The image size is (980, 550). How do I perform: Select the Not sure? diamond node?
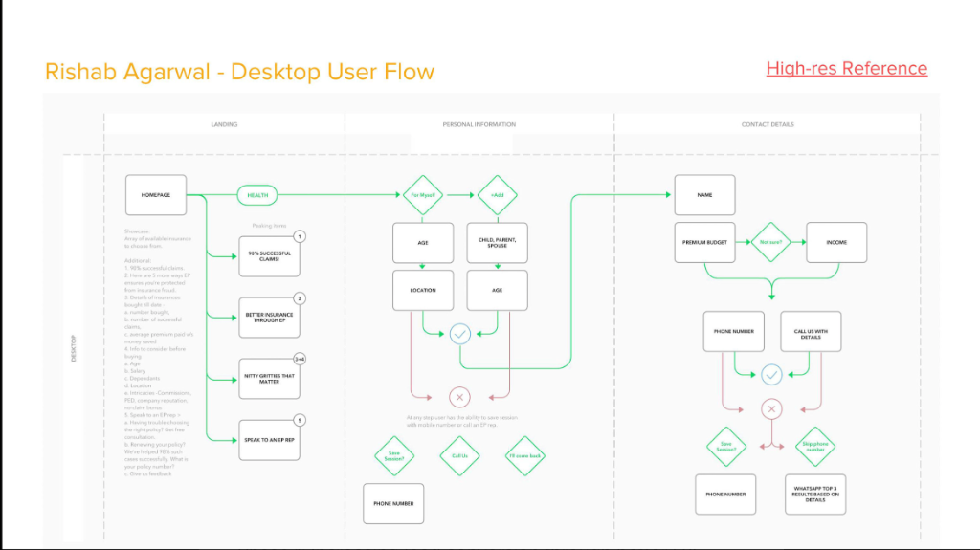pyautogui.click(x=770, y=242)
